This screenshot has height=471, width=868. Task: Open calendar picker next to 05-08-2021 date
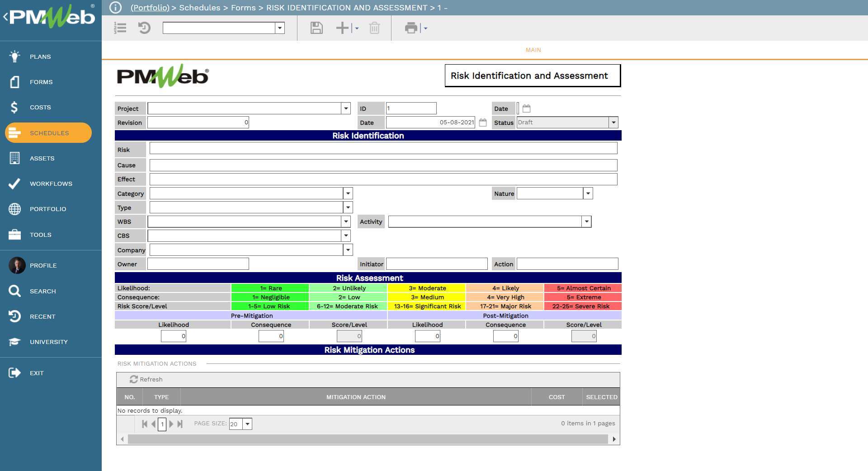tap(483, 122)
